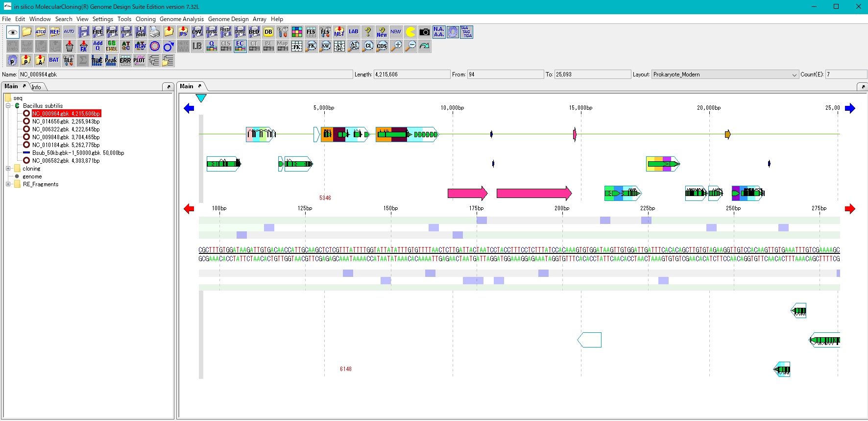Click the FK feature search magnifier icon
Image resolution: width=868 pixels, height=421 pixels.
(x=311, y=47)
